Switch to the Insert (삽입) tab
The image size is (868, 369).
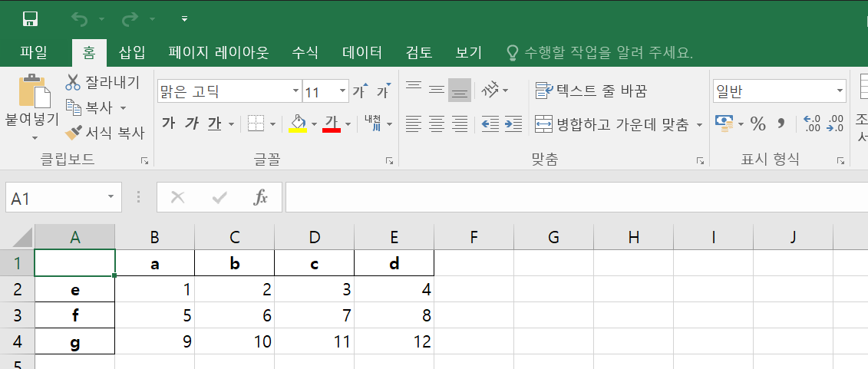[131, 53]
